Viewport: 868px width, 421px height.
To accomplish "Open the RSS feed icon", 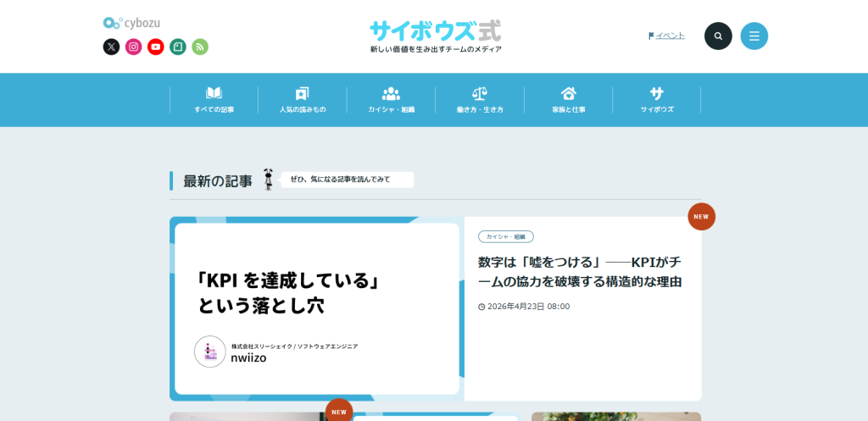I will coord(200,47).
